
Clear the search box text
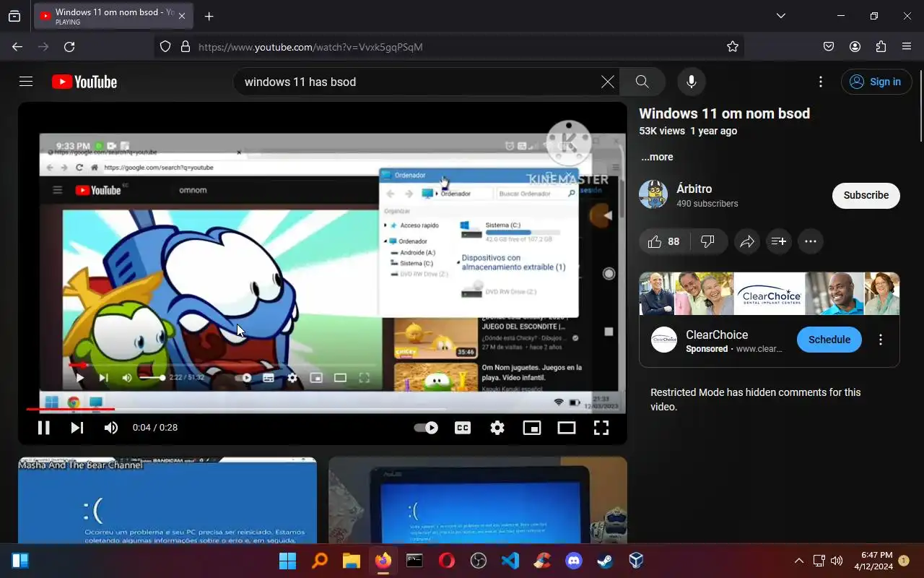(608, 82)
